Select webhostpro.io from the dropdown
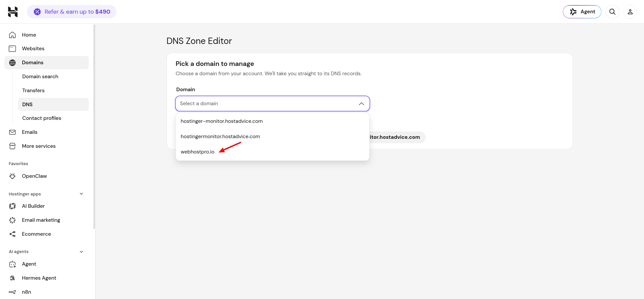The height and width of the screenshot is (299, 644). [x=272, y=152]
